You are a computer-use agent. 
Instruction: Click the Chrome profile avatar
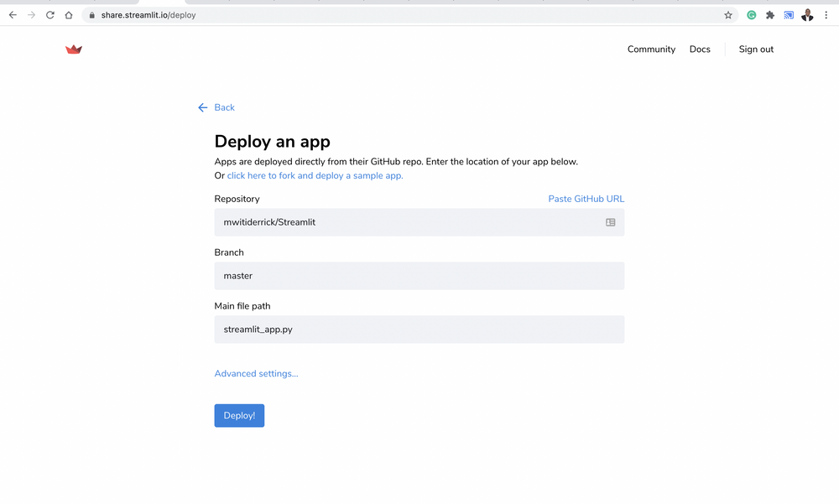tap(807, 14)
